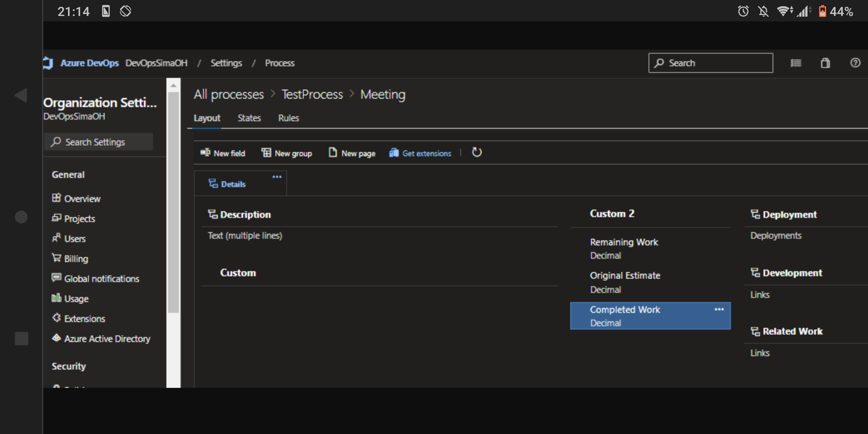Viewport: 868px width, 434px height.
Task: Click the New page icon
Action: (x=332, y=153)
